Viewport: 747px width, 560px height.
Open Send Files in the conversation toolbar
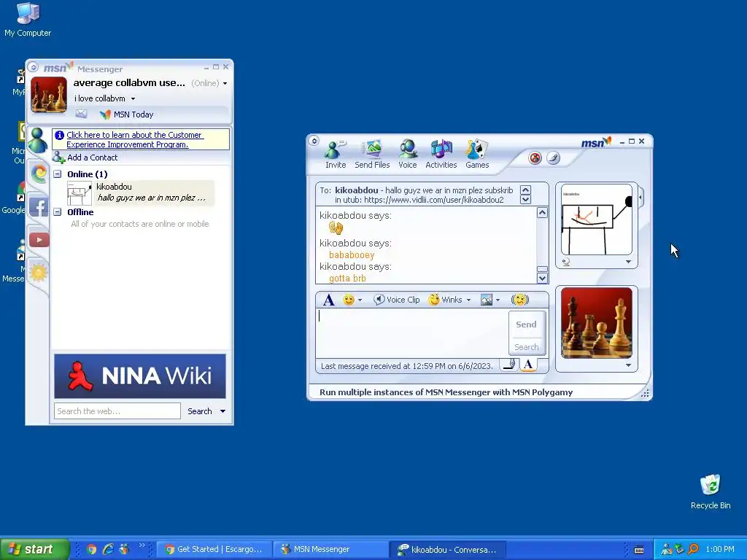[x=372, y=155]
